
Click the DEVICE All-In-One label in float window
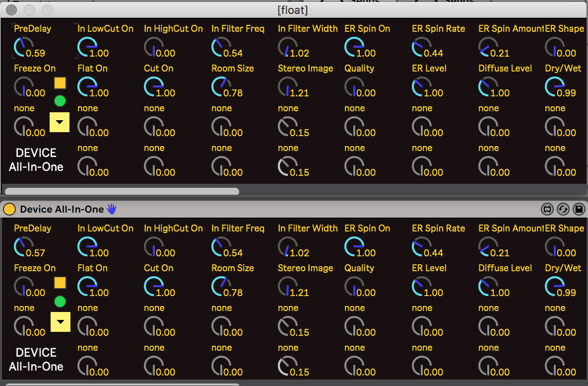tap(36, 160)
